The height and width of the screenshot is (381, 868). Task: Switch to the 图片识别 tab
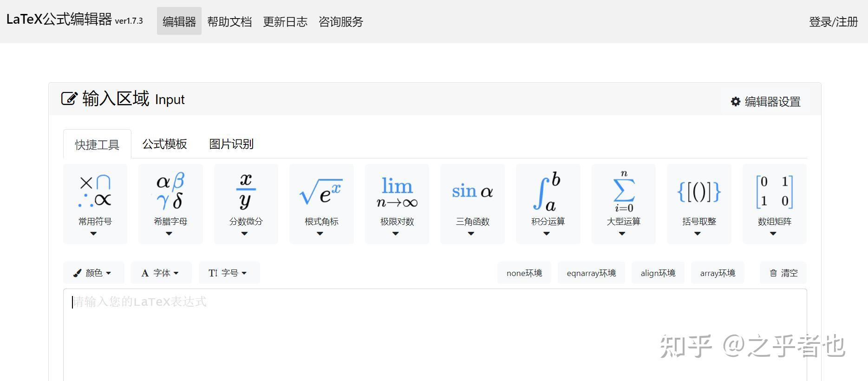point(231,144)
